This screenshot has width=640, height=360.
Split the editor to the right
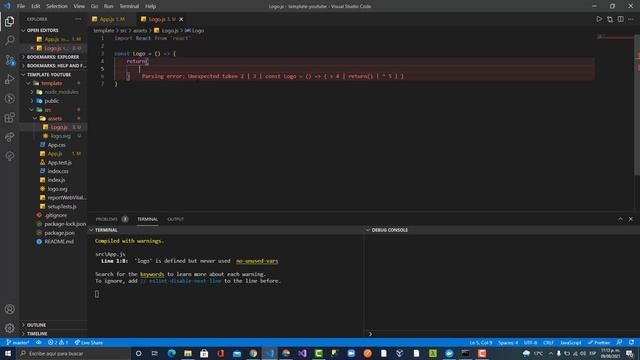(620, 19)
